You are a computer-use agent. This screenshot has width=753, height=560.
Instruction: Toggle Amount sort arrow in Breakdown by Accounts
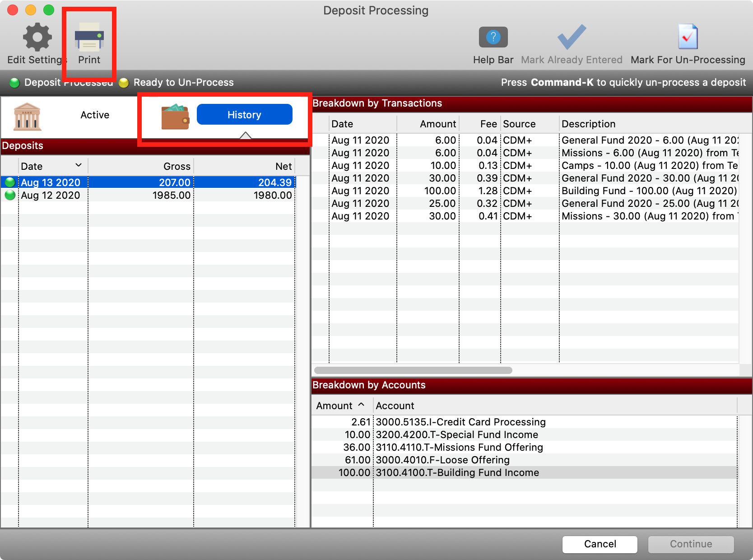pyautogui.click(x=361, y=405)
